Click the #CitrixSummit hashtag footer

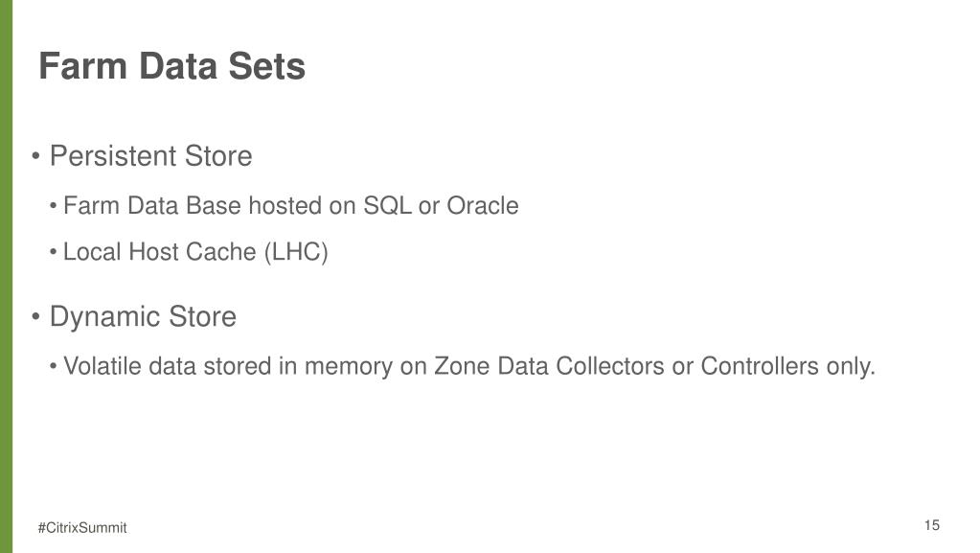(81, 527)
